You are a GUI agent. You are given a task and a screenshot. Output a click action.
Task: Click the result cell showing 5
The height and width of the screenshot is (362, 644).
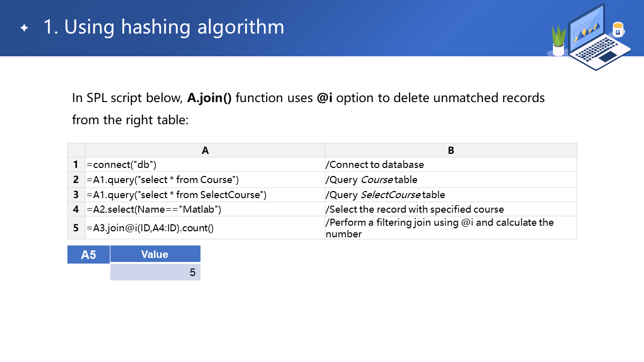pos(155,273)
